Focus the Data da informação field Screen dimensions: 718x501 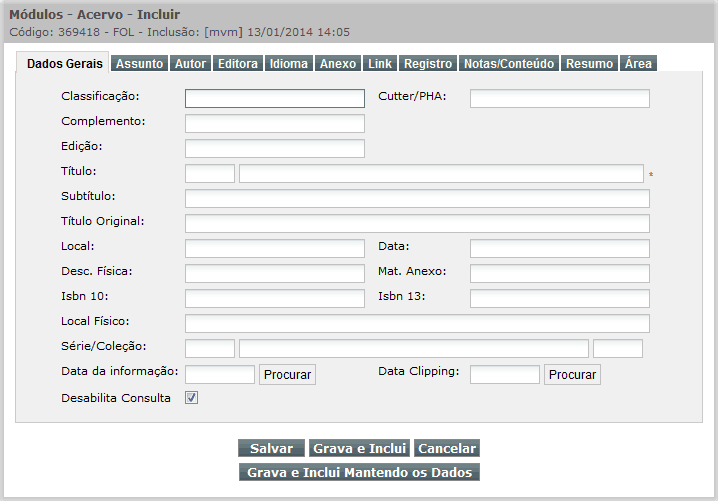[x=220, y=375]
